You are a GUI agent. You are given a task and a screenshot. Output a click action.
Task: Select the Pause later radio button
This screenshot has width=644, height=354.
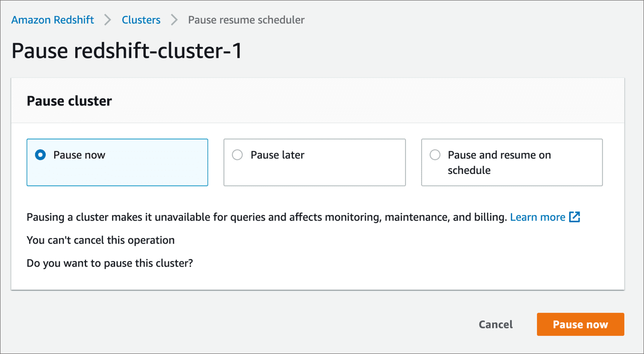(237, 155)
